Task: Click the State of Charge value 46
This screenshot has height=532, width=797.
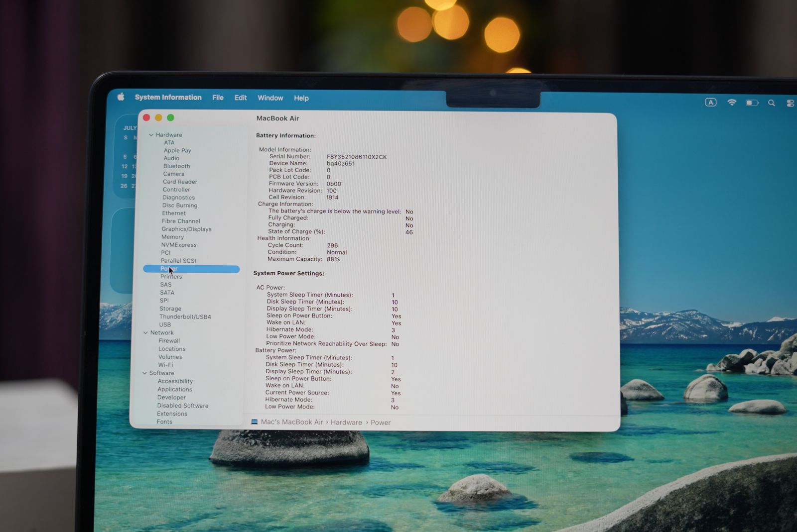Action: (x=409, y=232)
